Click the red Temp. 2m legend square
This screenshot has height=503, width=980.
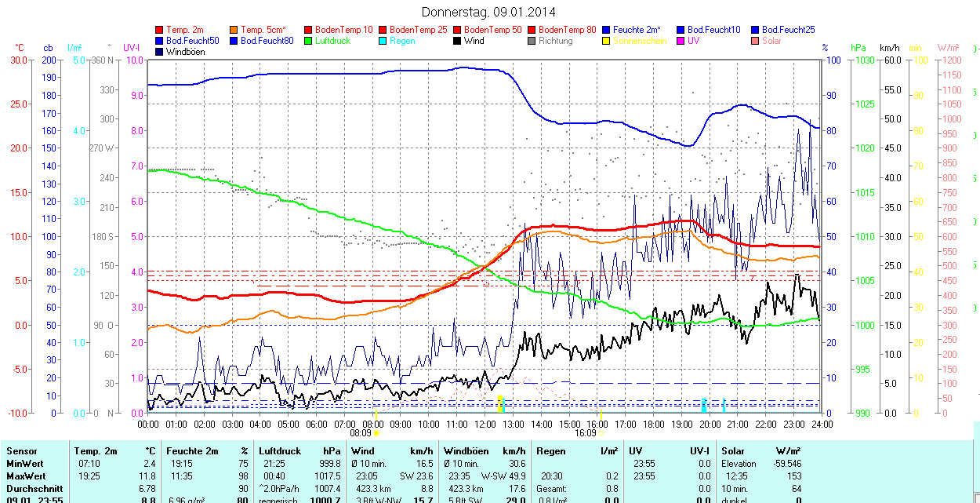coord(160,30)
